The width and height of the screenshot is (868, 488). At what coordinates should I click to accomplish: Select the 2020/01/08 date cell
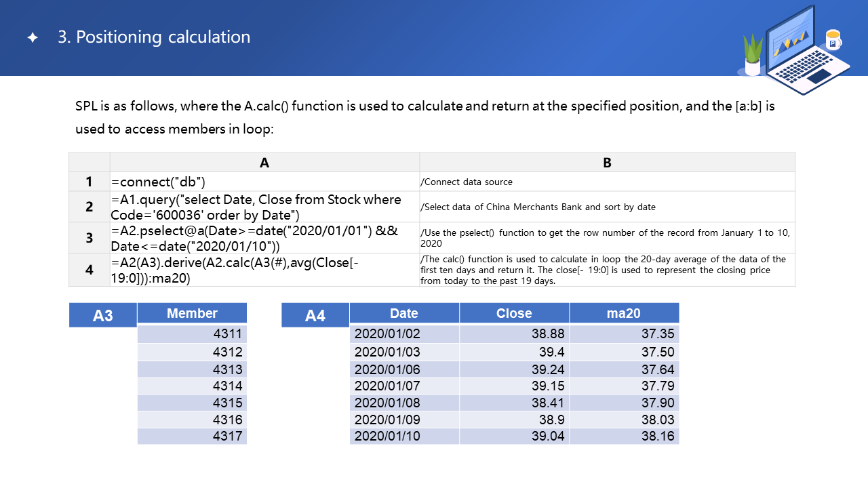click(x=404, y=403)
